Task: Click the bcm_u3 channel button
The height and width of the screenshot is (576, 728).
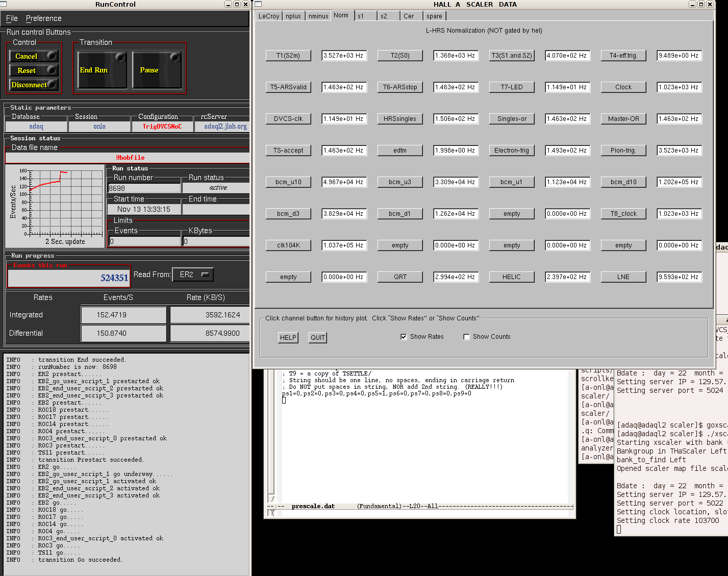Action: click(x=400, y=182)
